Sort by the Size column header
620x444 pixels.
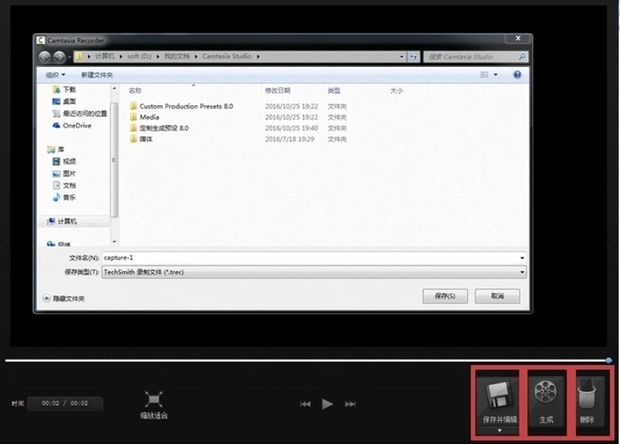(397, 91)
